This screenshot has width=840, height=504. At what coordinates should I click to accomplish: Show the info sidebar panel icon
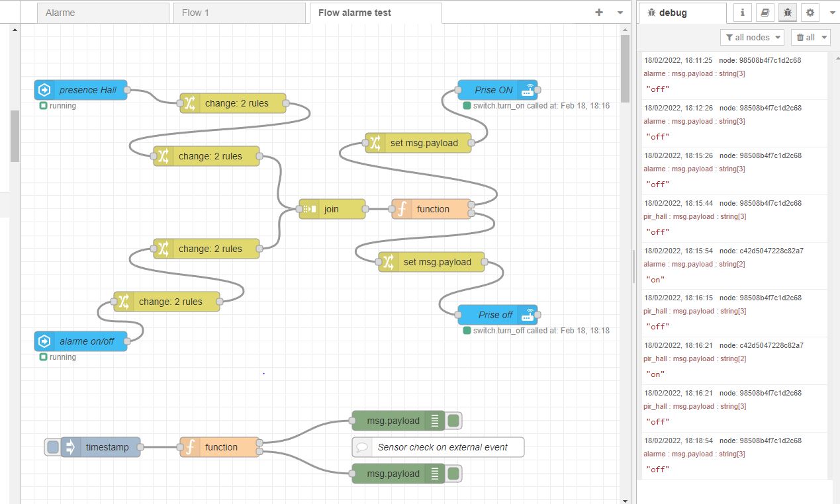coord(743,13)
